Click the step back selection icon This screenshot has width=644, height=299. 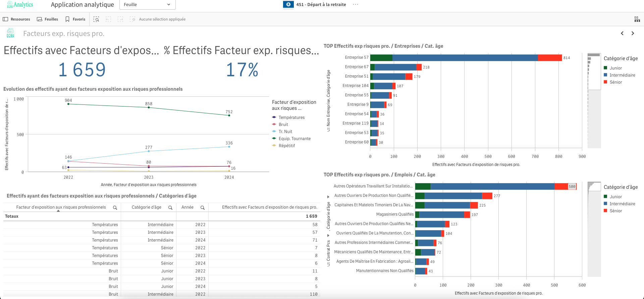tap(108, 19)
